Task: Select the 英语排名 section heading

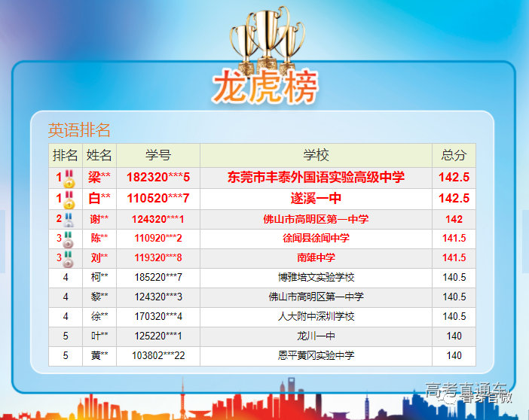Action: 79,130
